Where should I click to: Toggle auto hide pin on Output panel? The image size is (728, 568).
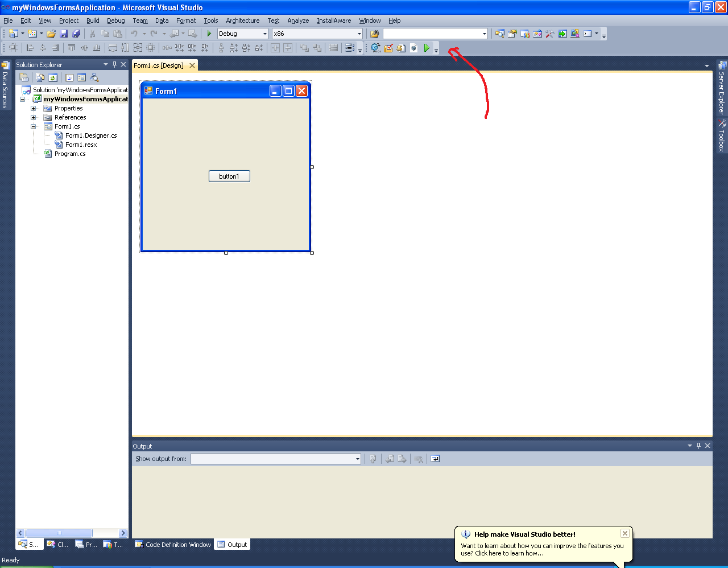pyautogui.click(x=699, y=446)
